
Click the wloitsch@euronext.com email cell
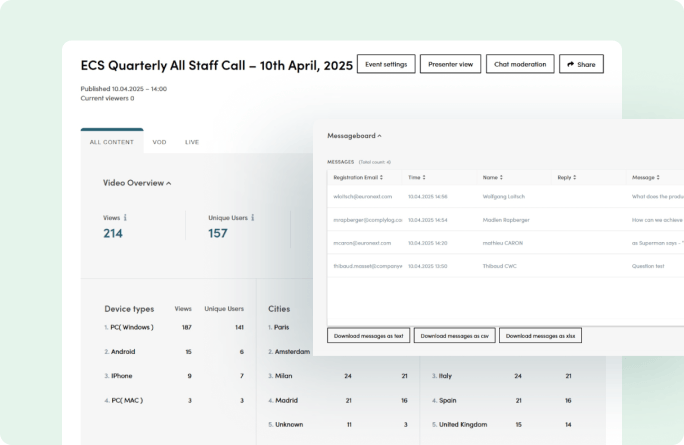pyautogui.click(x=363, y=197)
